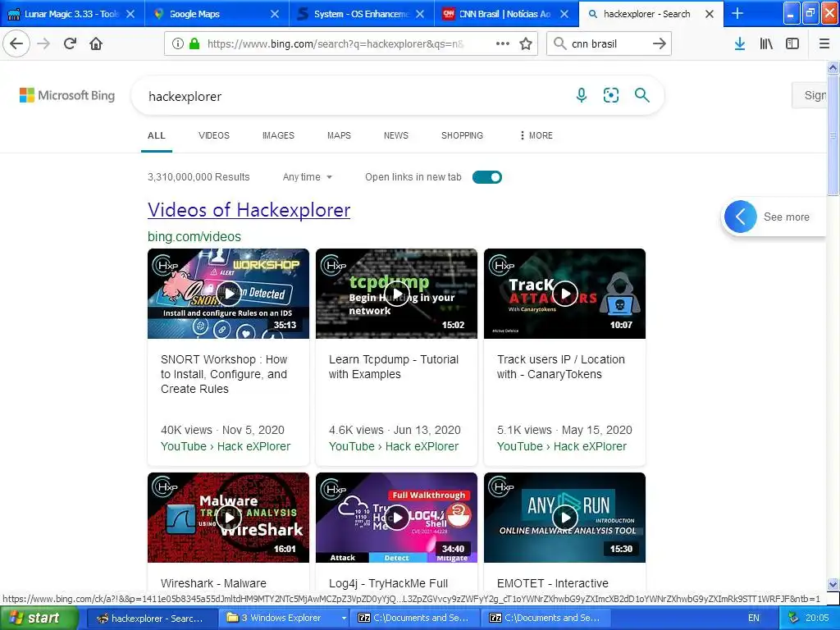The width and height of the screenshot is (840, 630).
Task: Select the VIDEOS search tab
Action: pos(214,135)
